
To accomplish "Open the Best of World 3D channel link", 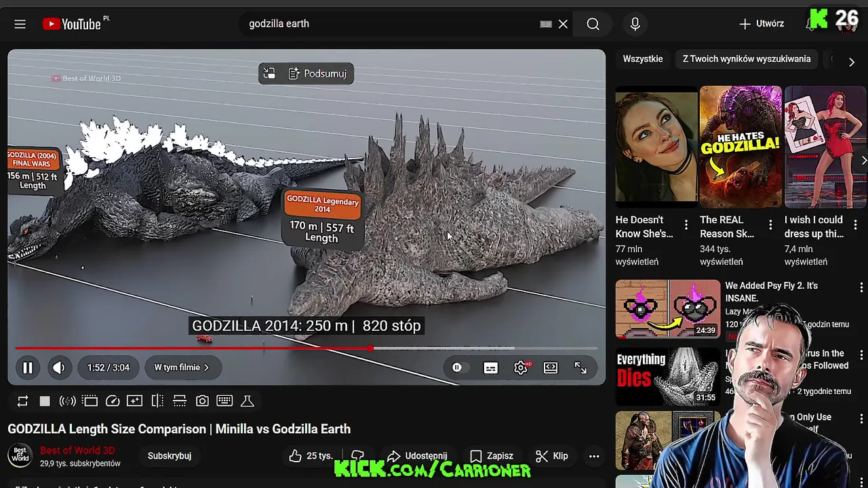I will (77, 450).
